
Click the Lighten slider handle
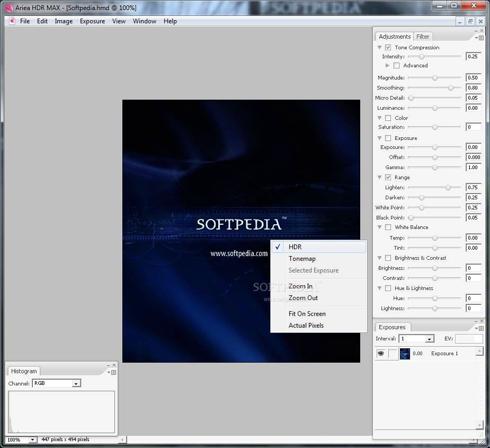pos(448,188)
